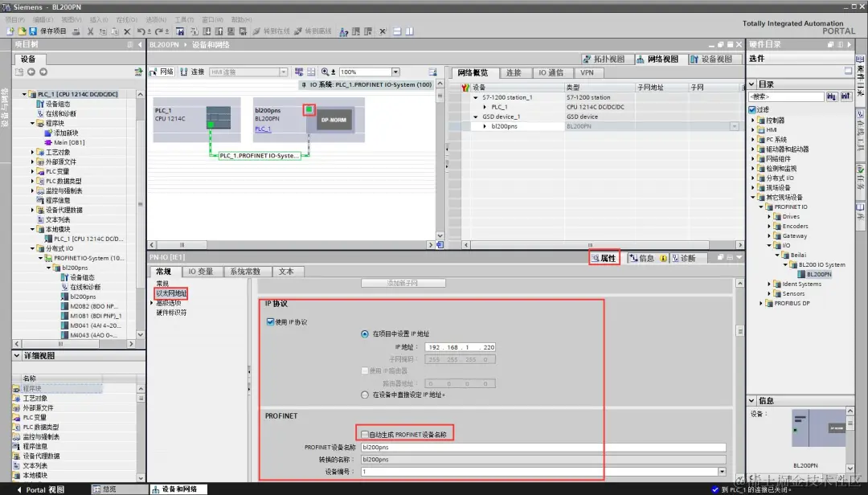This screenshot has height=495, width=868.
Task: Open the zoom 100% dropdown
Action: [395, 72]
